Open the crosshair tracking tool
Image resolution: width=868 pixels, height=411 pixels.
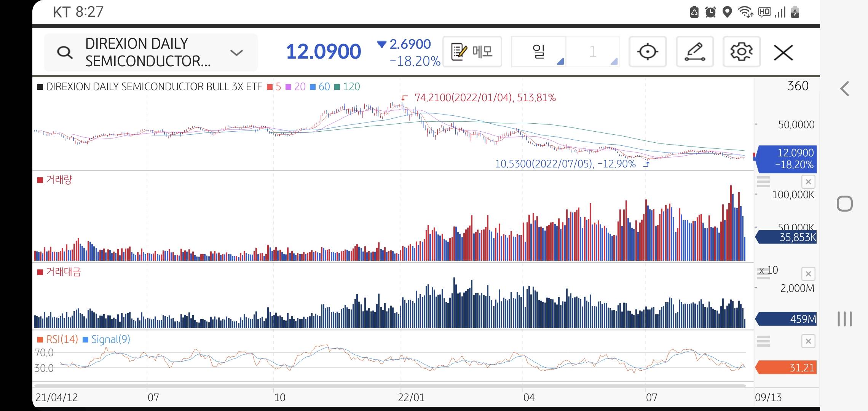click(647, 52)
